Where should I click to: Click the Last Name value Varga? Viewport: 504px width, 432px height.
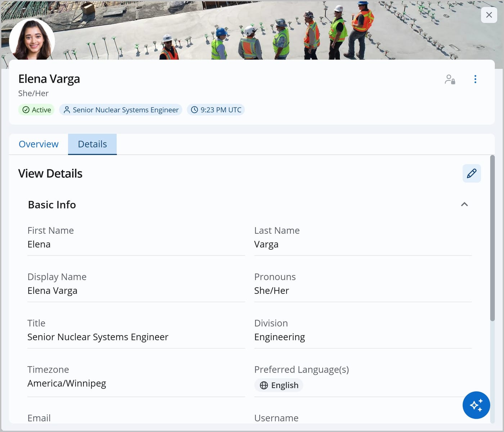(x=266, y=244)
